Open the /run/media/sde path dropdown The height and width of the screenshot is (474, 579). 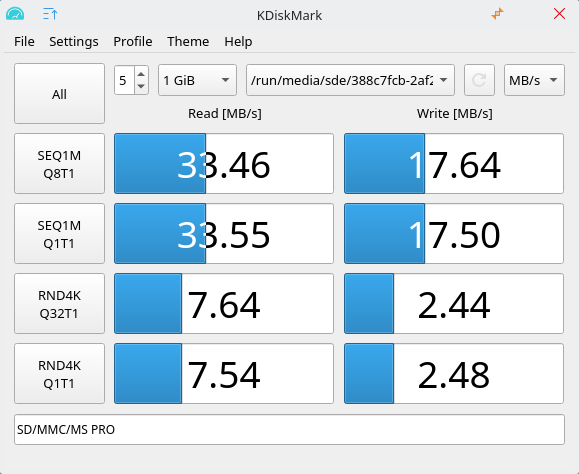pos(350,80)
